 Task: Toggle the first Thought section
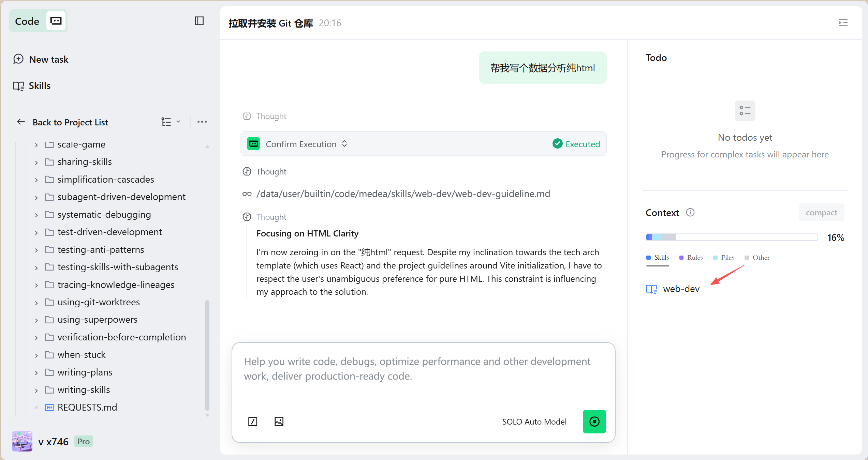[x=271, y=116]
